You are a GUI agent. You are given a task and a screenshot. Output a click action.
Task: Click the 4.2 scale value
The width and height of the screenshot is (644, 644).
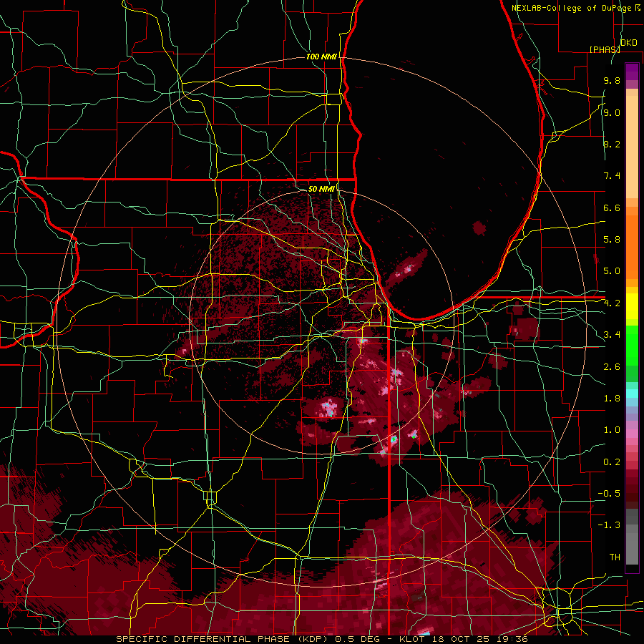pos(612,303)
